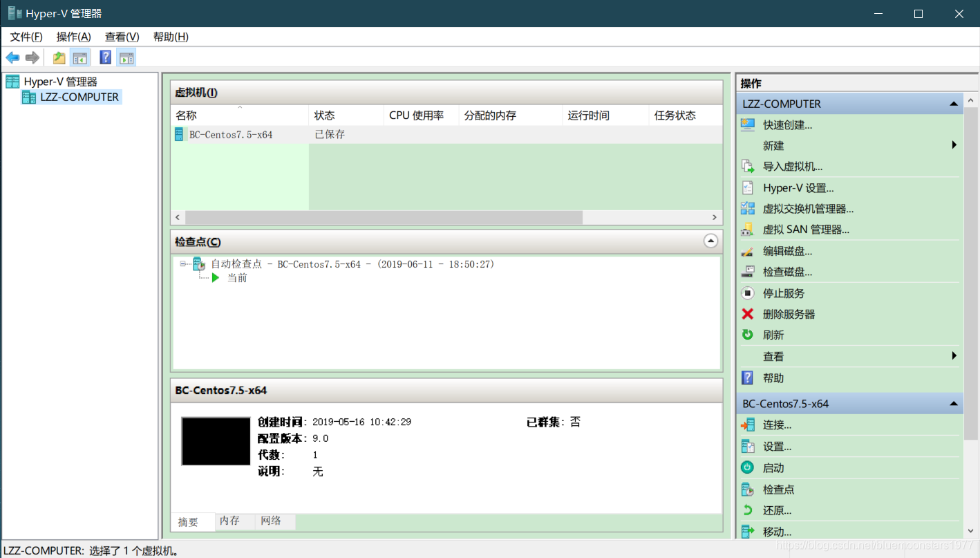Toggle the show/hide action pane icon

tap(126, 57)
